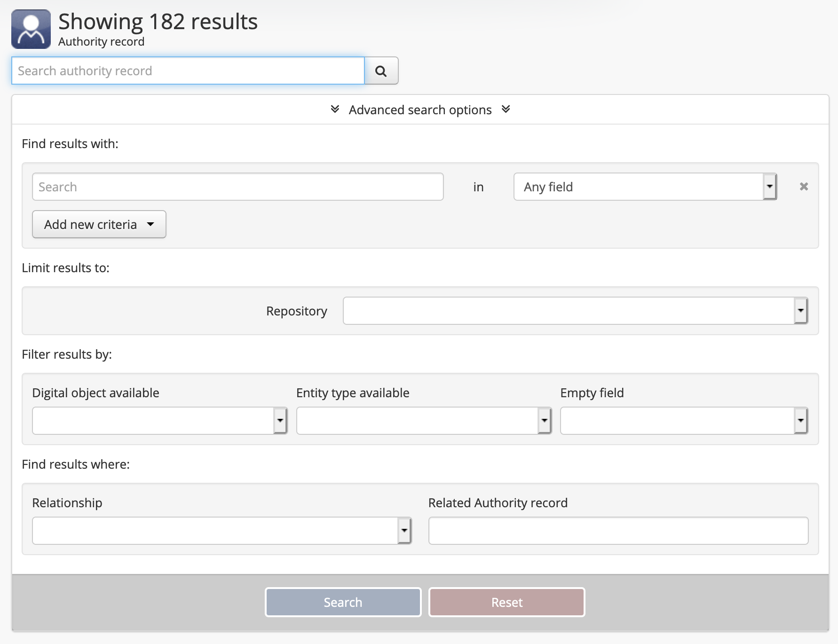
Task: Click into the Search authority record box
Action: 188,71
